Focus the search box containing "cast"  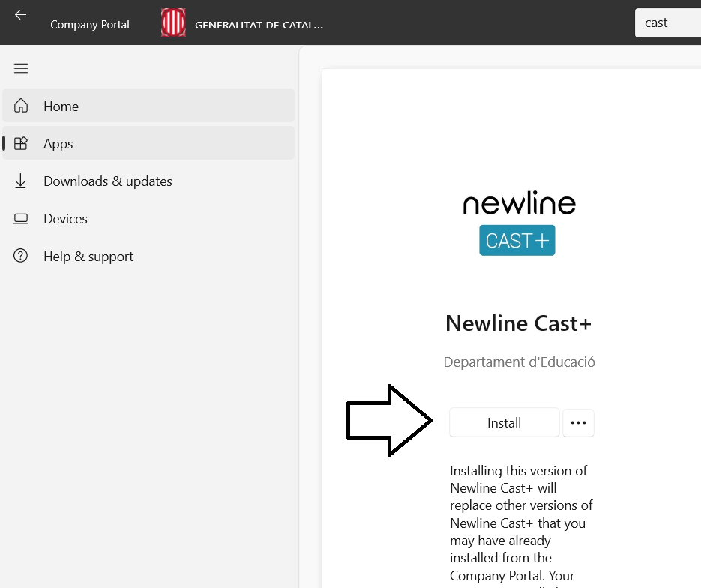point(667,22)
